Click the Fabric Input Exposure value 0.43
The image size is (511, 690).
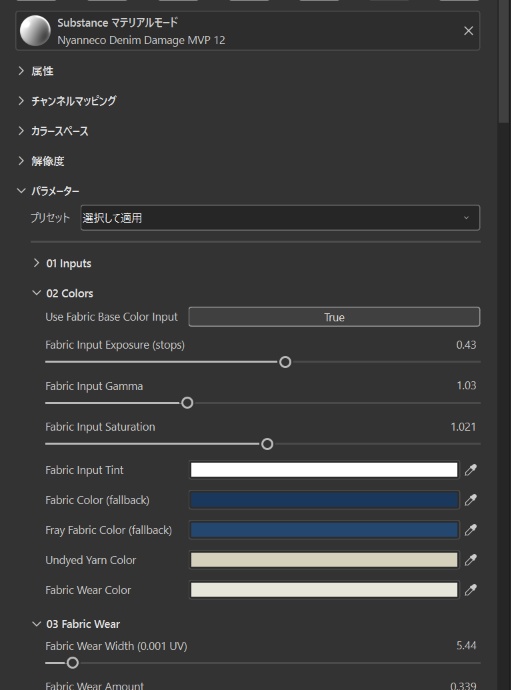point(466,345)
